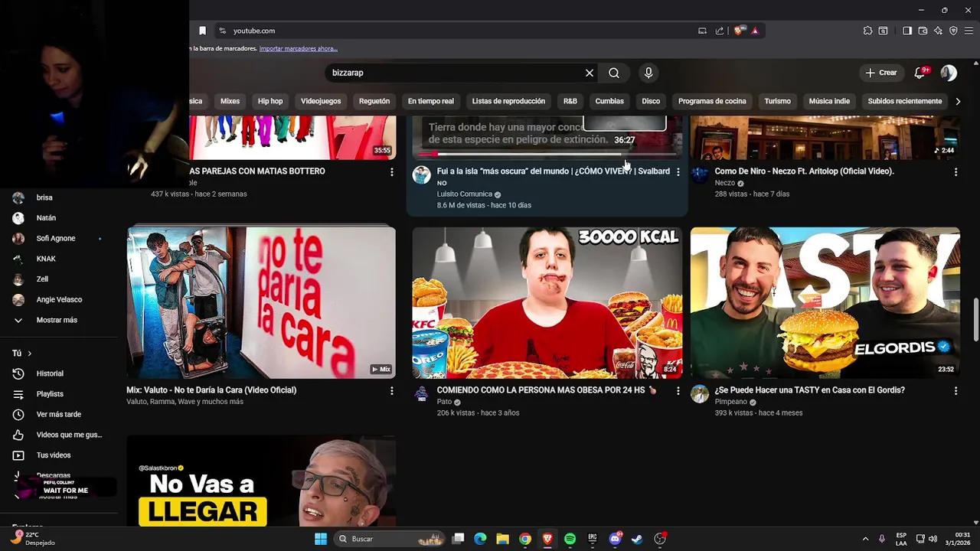Select the Disco filter chip
Screen dimensions: 980x551
pos(651,101)
